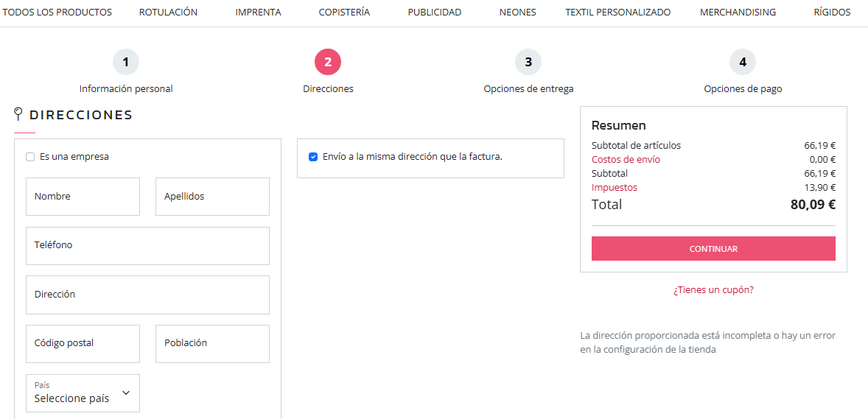Image resolution: width=868 pixels, height=419 pixels.
Task: Go to Todos los Productos
Action: pos(57,13)
